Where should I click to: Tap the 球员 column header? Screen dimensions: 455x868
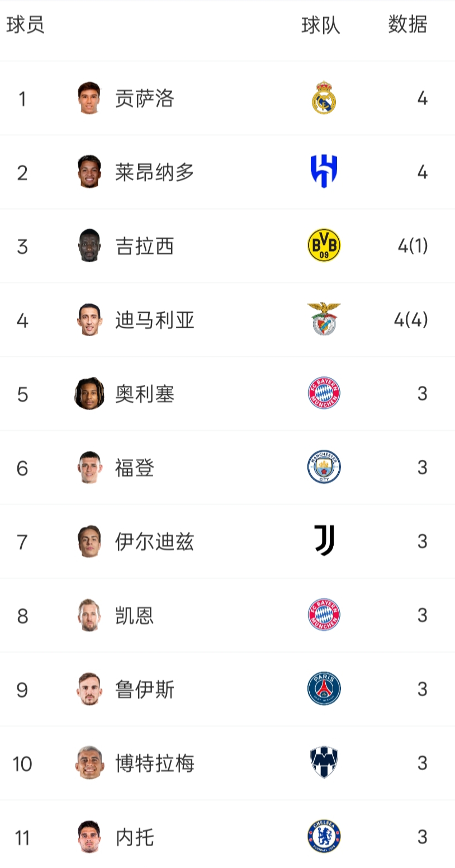[x=25, y=25]
